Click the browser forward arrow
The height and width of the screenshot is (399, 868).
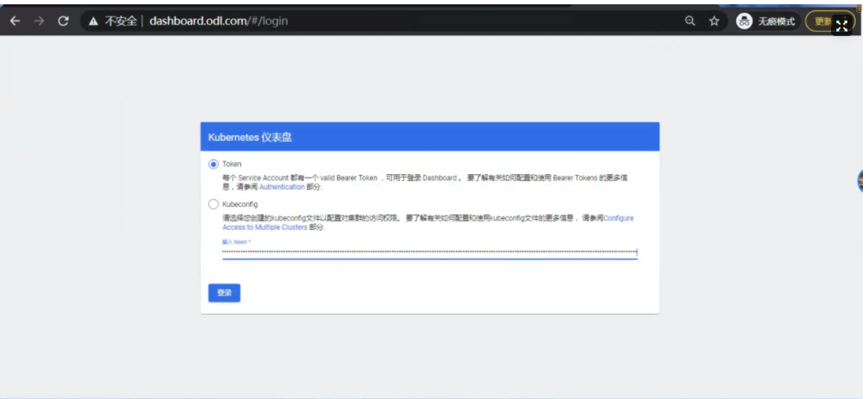click(39, 21)
